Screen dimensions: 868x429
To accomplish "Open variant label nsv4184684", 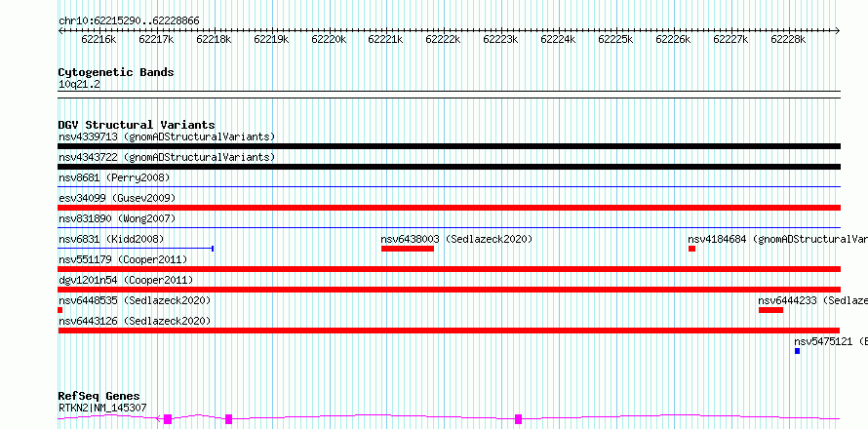I will (777, 239).
